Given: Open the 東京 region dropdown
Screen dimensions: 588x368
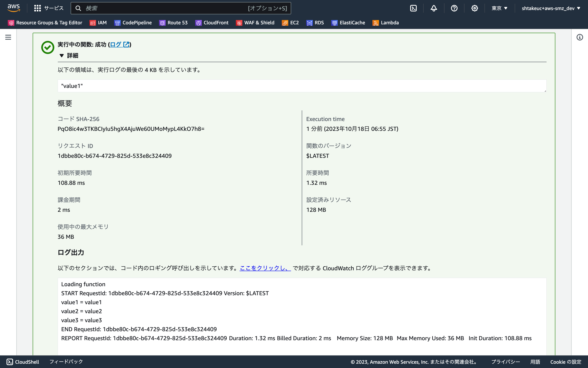Looking at the screenshot, I should click(x=500, y=8).
